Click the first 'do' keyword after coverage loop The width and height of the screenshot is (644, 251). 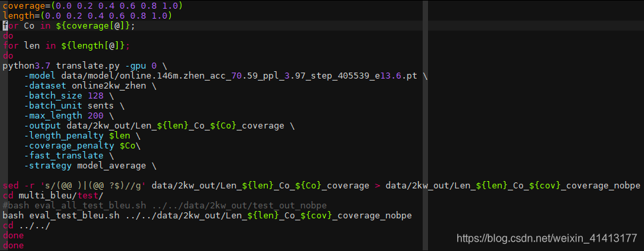pos(8,36)
